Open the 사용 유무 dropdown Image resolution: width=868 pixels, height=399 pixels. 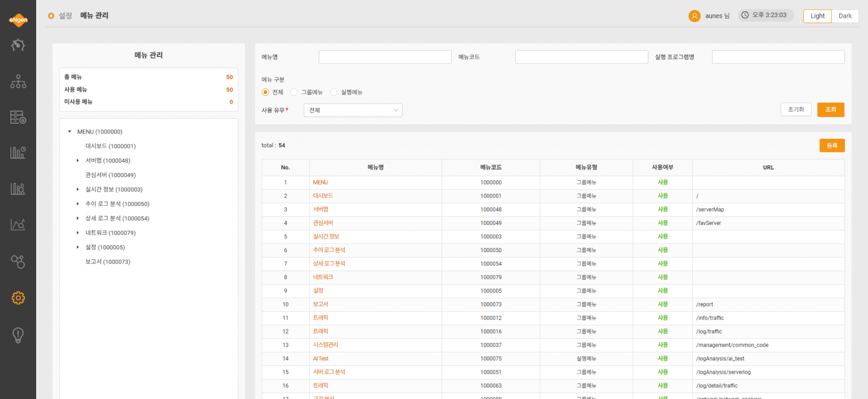coord(353,110)
